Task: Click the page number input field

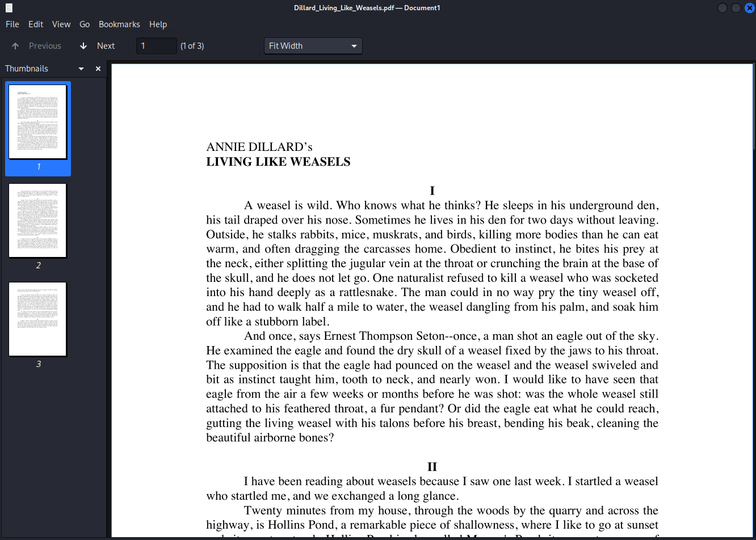Action: pos(157,46)
